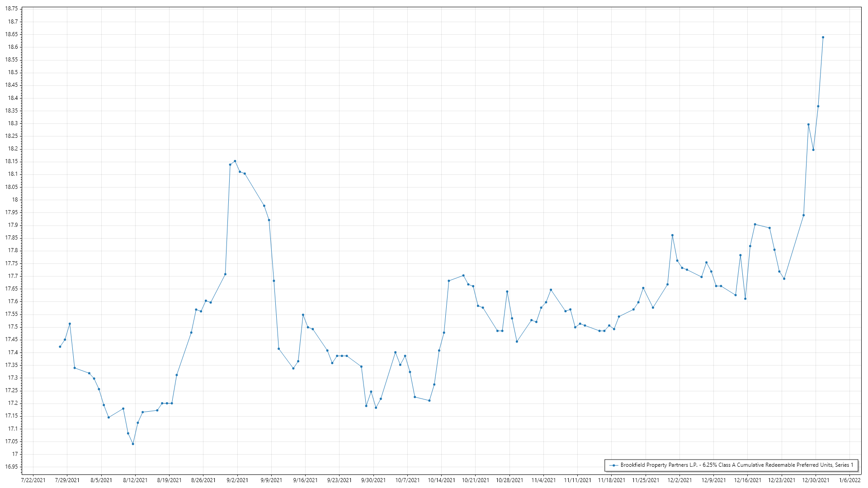
Task: Click the 16.95 y-axis value label
Action: click(12, 467)
